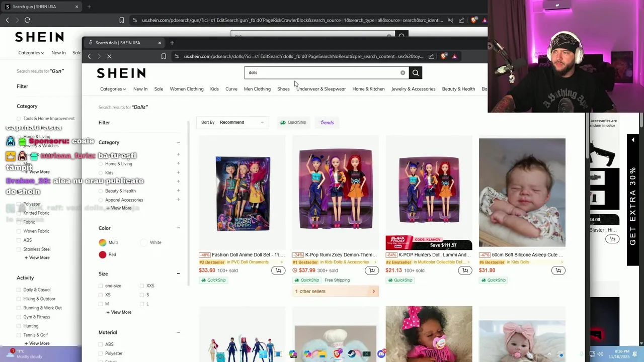The image size is (644, 362).
Task: Check the L size filter
Action: [x=142, y=304]
